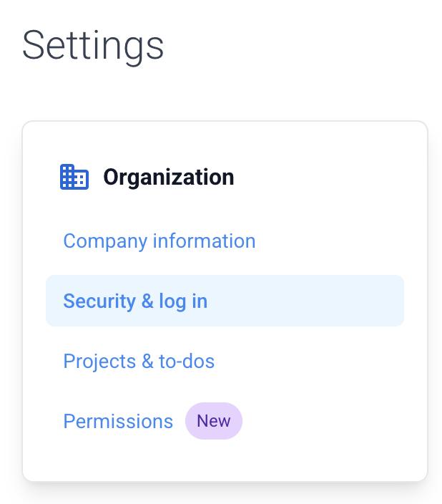
Task: Click the Projects & to-dos link text
Action: [139, 361]
